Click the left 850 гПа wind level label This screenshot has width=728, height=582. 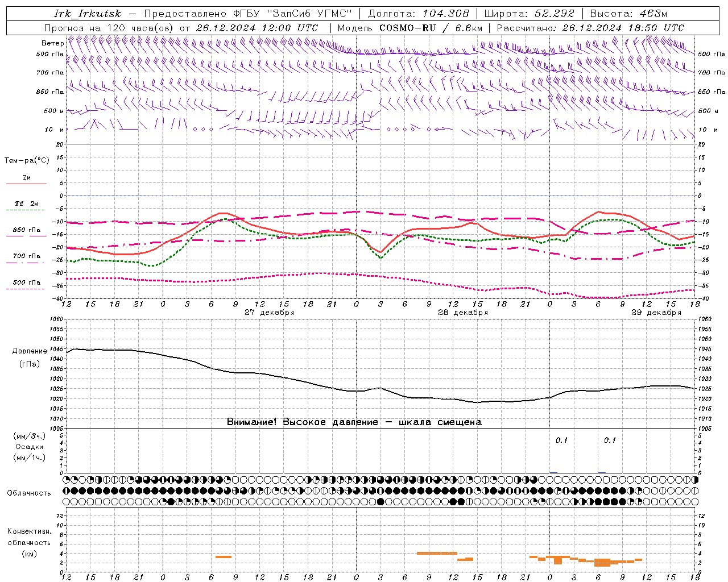(50, 92)
